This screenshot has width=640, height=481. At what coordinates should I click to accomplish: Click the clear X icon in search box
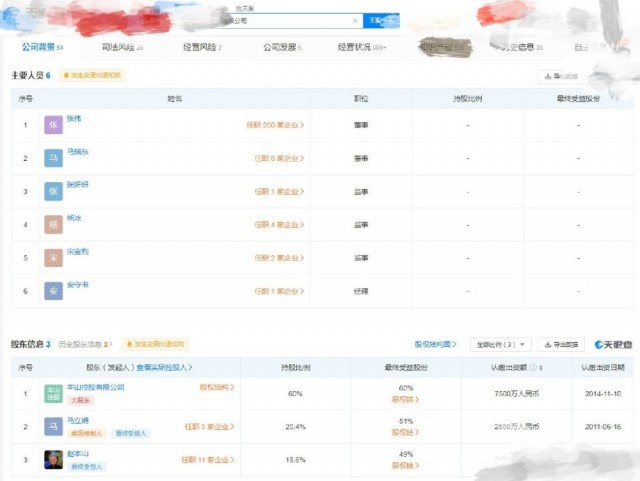(355, 20)
